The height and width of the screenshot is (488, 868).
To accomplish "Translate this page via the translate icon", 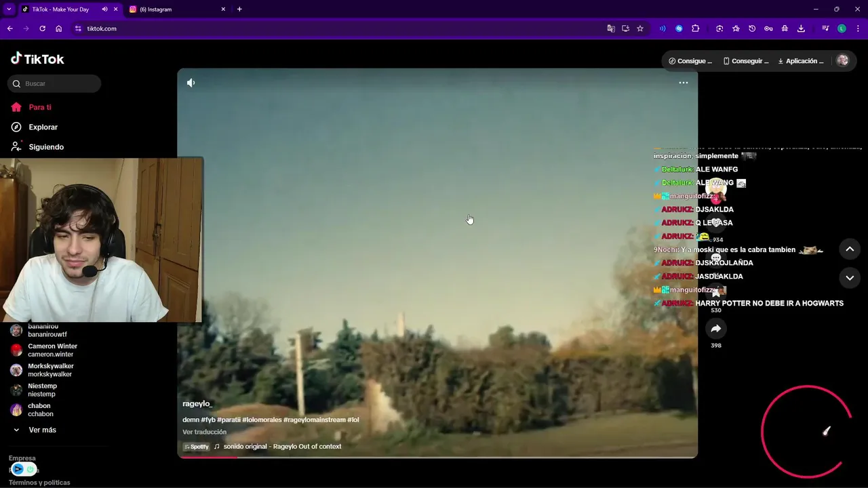I will (611, 28).
